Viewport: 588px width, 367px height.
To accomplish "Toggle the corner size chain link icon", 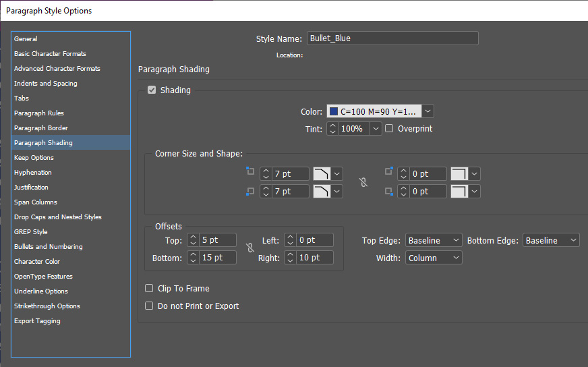I will click(x=363, y=182).
